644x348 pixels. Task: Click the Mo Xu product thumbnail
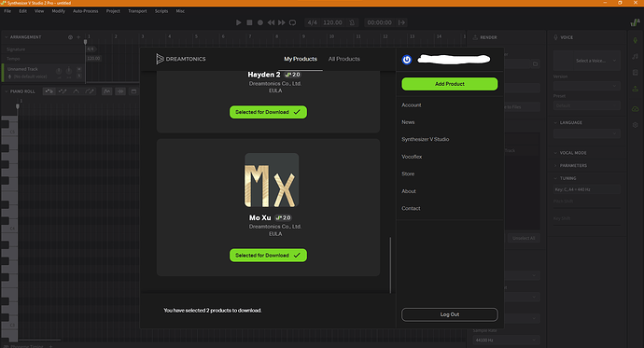click(272, 181)
